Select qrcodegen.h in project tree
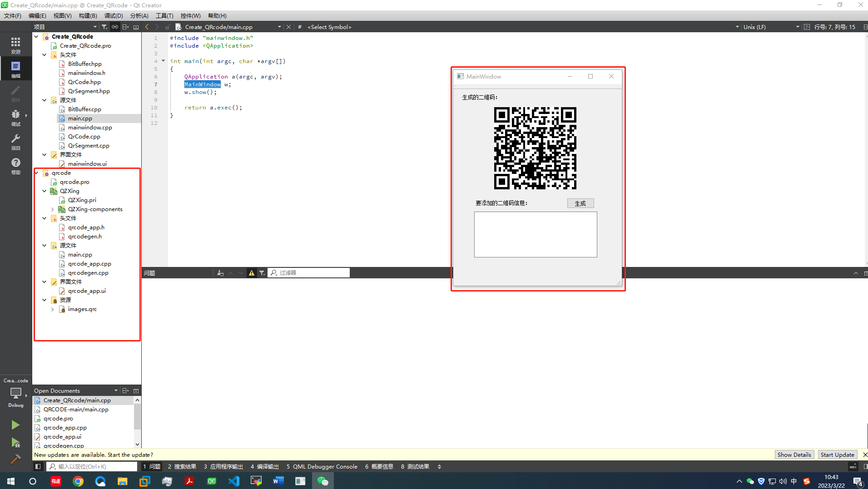This screenshot has height=489, width=868. pyautogui.click(x=85, y=236)
